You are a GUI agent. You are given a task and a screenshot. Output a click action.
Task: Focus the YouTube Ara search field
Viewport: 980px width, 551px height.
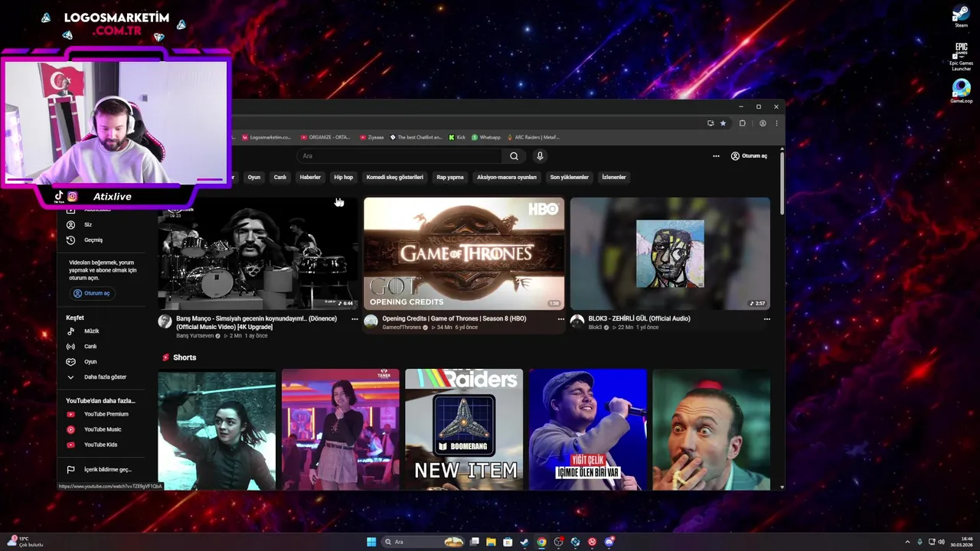[400, 156]
